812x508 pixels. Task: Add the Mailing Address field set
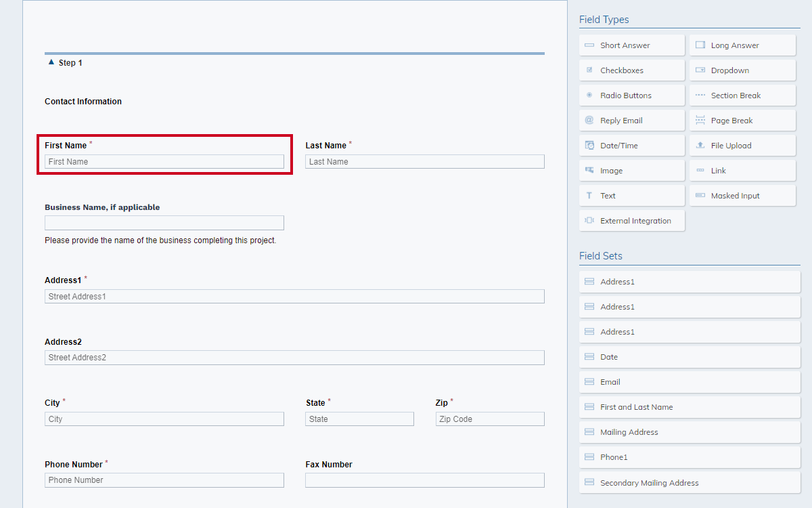[690, 432]
